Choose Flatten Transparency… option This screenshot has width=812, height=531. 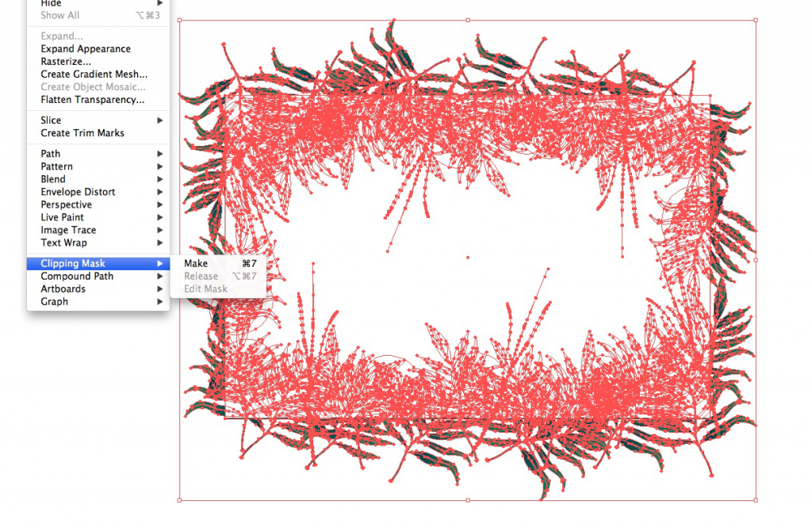[98, 99]
